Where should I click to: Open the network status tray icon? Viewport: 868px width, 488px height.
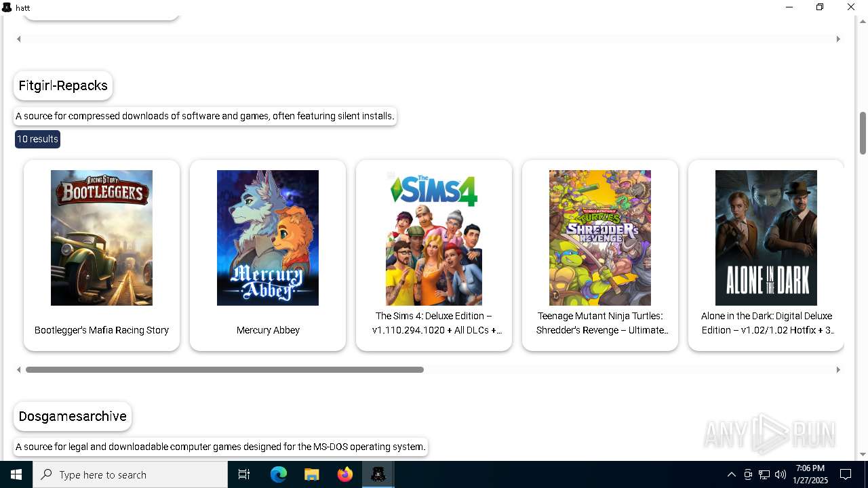click(764, 474)
